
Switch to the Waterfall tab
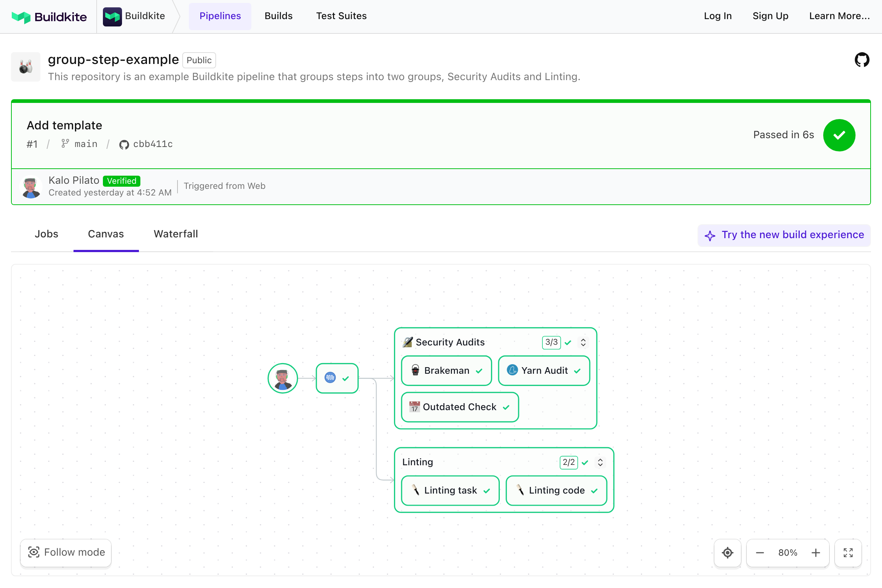[x=176, y=234]
